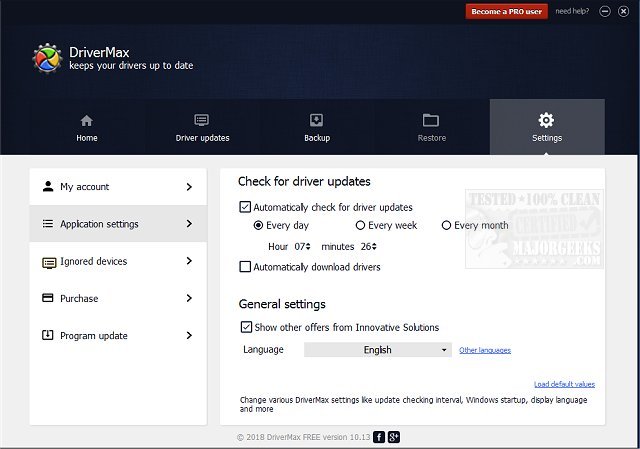Expand Ignored devices chevron arrow
The image size is (640, 449).
pyautogui.click(x=189, y=260)
